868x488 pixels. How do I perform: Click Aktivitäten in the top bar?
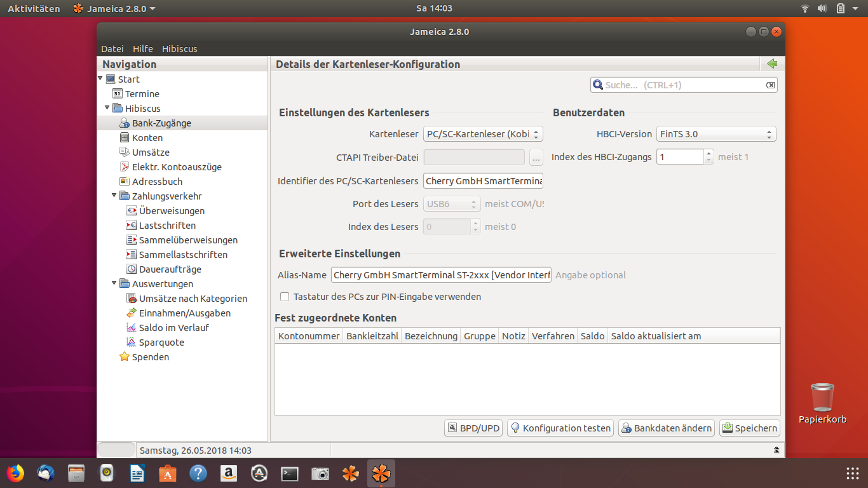coord(34,8)
